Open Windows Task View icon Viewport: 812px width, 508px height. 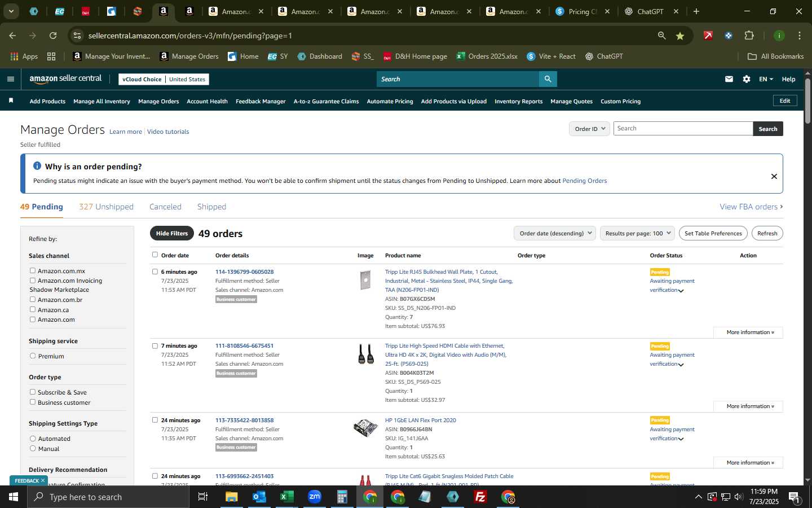pyautogui.click(x=203, y=497)
